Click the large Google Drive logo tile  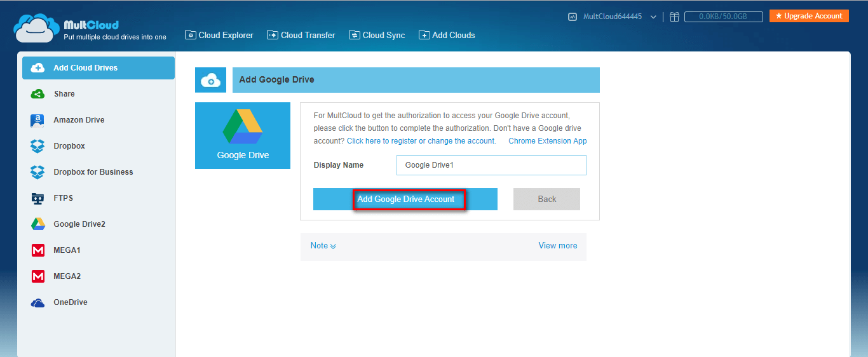point(243,135)
